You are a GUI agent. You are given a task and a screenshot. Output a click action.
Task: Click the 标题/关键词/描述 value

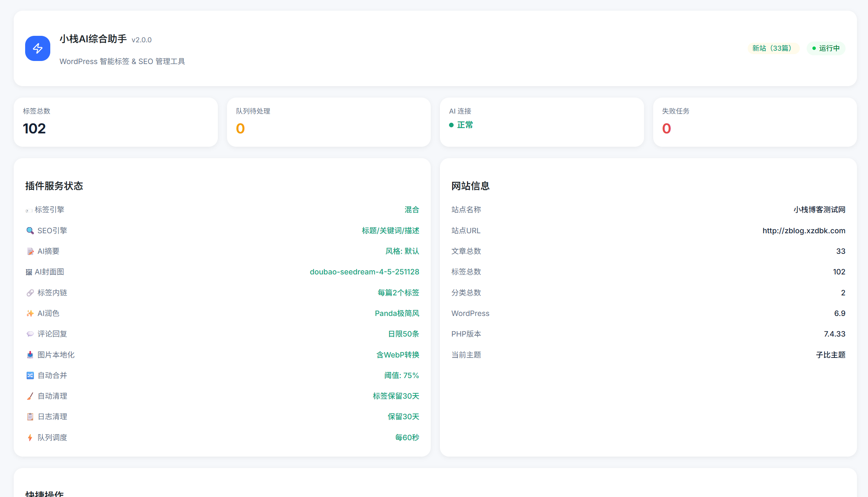(x=390, y=231)
